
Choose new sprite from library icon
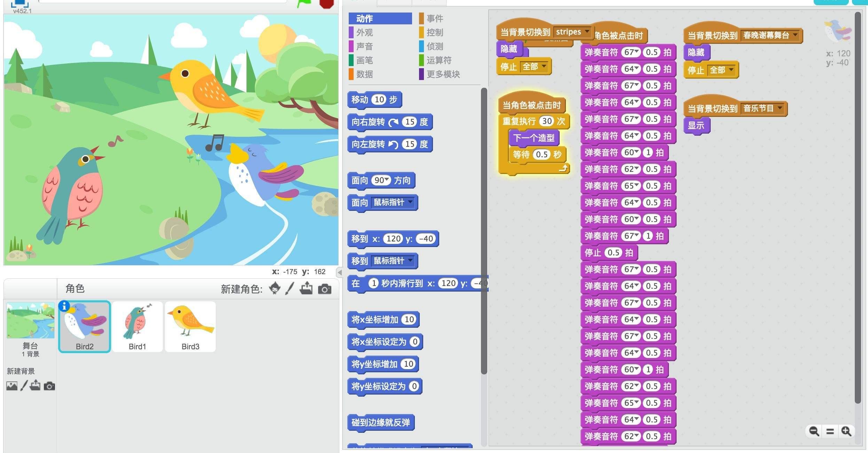[275, 288]
